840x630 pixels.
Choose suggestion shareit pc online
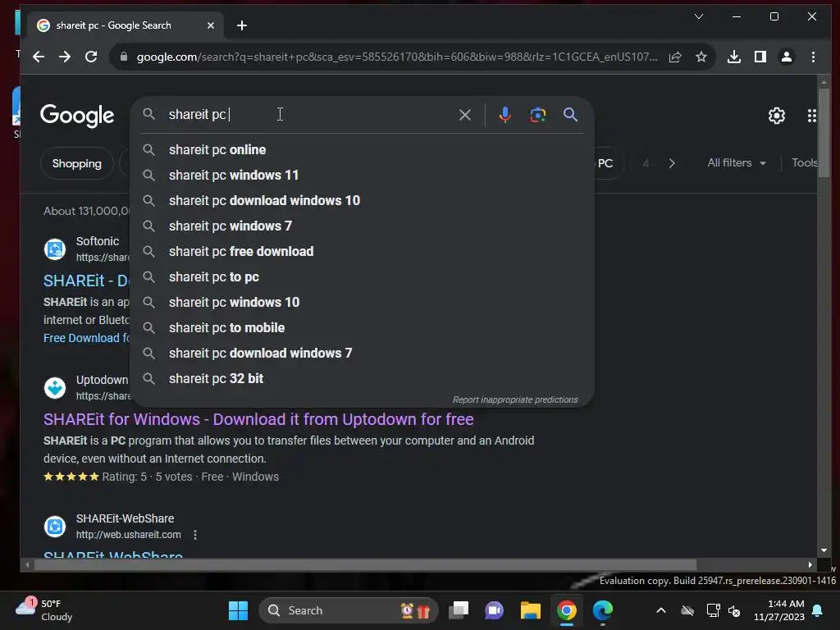tap(362, 149)
